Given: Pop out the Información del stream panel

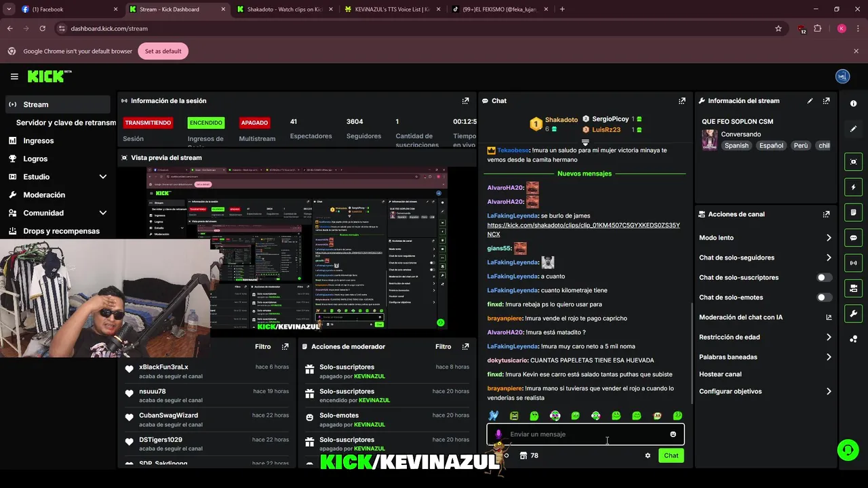Looking at the screenshot, I should coord(826,101).
